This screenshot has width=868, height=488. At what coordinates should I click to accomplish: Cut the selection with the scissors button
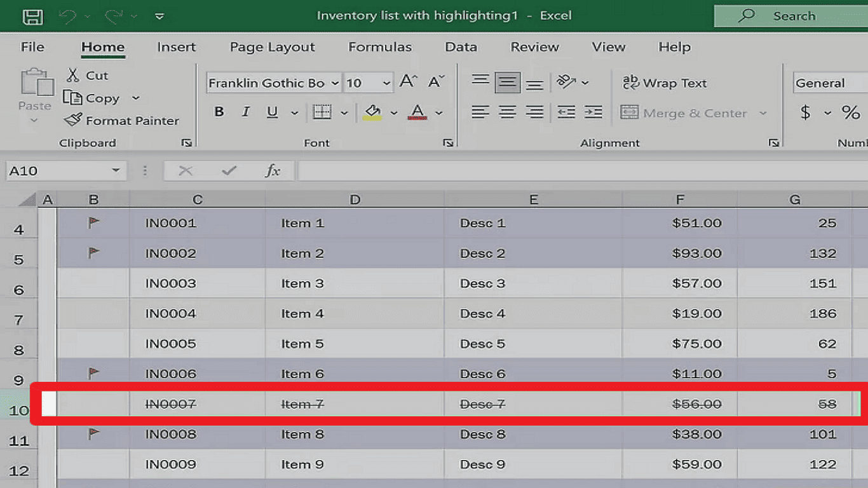click(x=87, y=76)
